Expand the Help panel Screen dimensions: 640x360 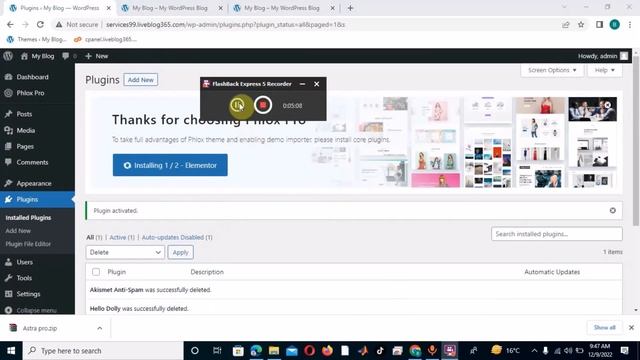pos(604,70)
